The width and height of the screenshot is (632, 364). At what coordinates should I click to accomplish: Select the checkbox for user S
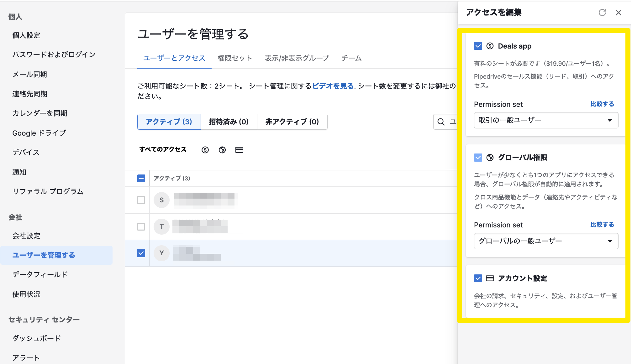tap(141, 200)
